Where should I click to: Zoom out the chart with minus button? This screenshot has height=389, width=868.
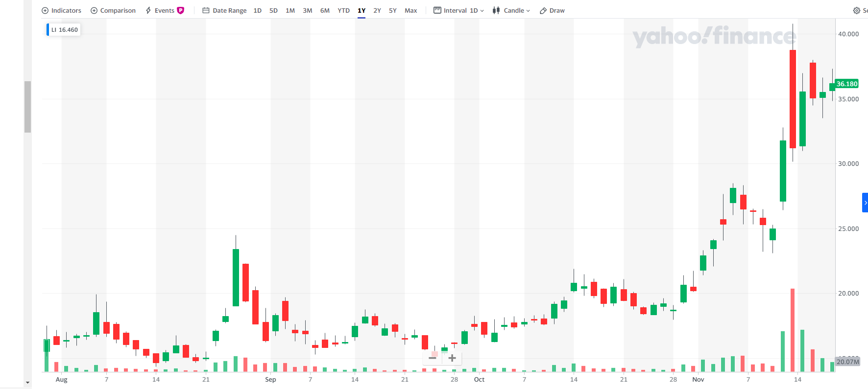click(433, 358)
